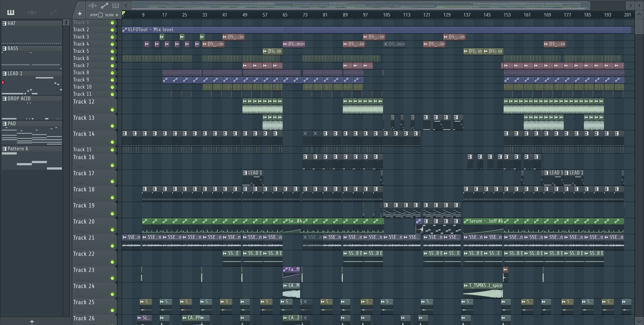
Task: Select the muted DS..min clip on Track 4
Action: click(x=394, y=44)
